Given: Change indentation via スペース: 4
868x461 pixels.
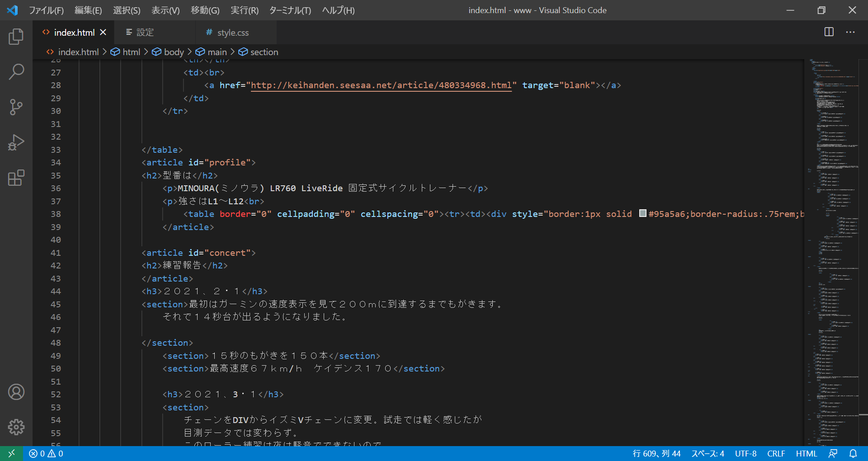Looking at the screenshot, I should (x=708, y=453).
